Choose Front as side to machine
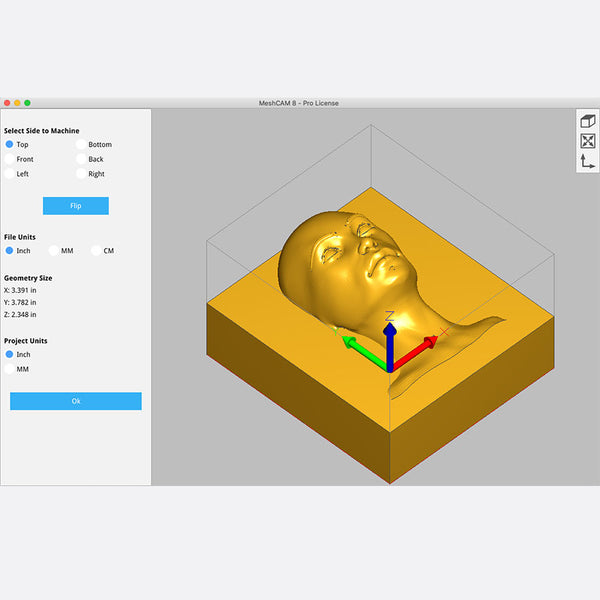The width and height of the screenshot is (600, 600). pos(9,159)
